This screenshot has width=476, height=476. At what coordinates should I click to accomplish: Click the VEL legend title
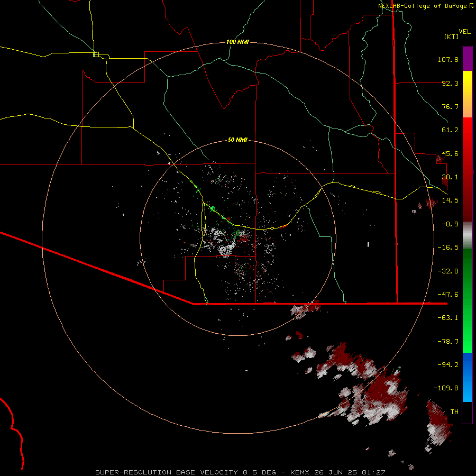[x=464, y=32]
